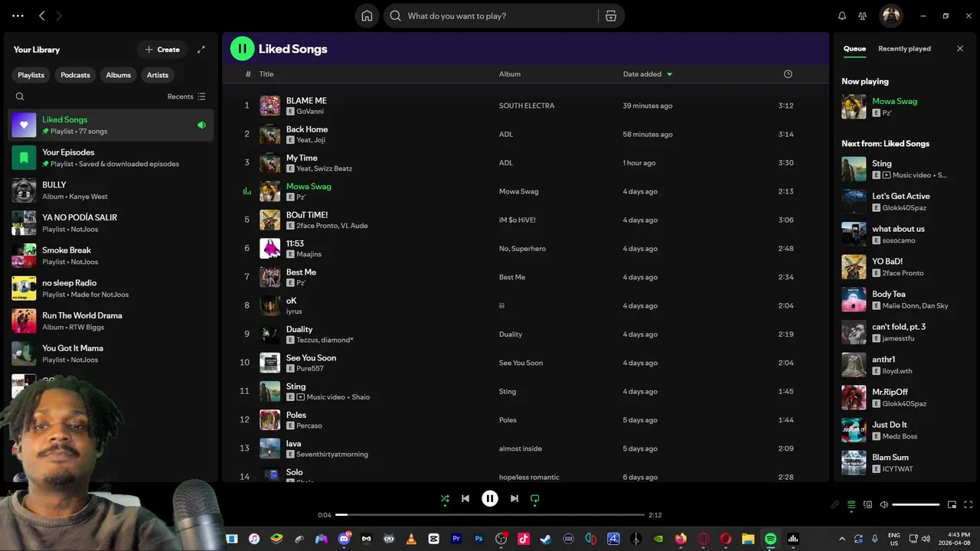Open the user profile avatar menu

point(890,15)
